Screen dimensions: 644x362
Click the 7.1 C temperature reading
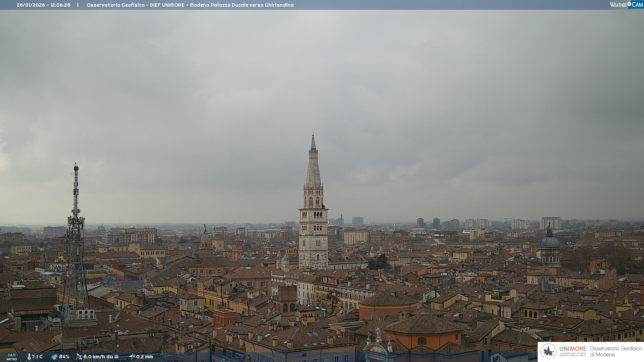click(x=37, y=357)
